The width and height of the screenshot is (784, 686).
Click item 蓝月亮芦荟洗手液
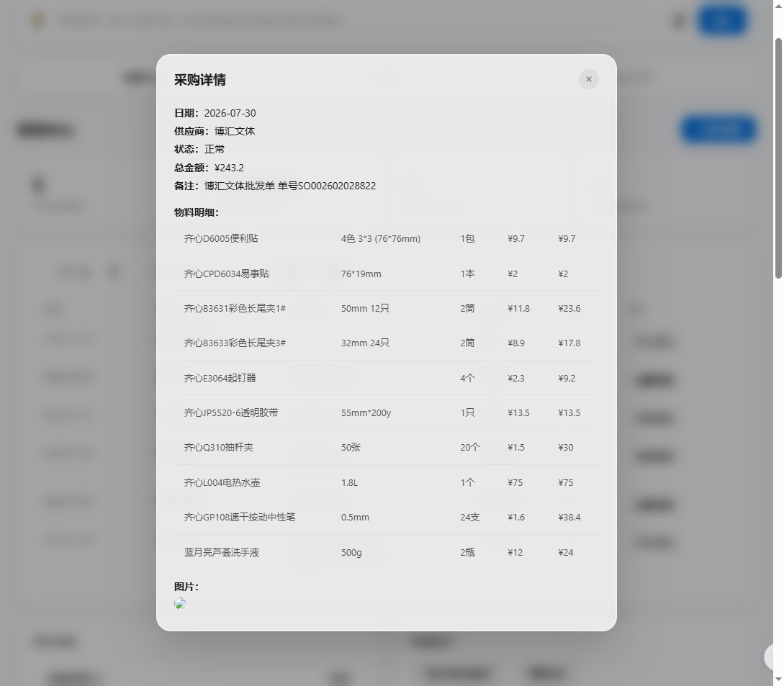tap(222, 552)
